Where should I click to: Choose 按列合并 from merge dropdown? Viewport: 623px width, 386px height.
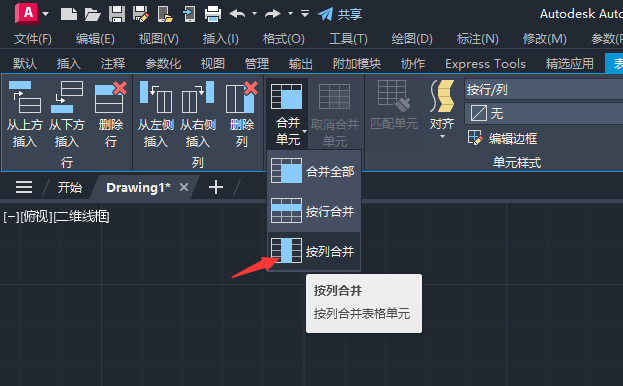313,251
